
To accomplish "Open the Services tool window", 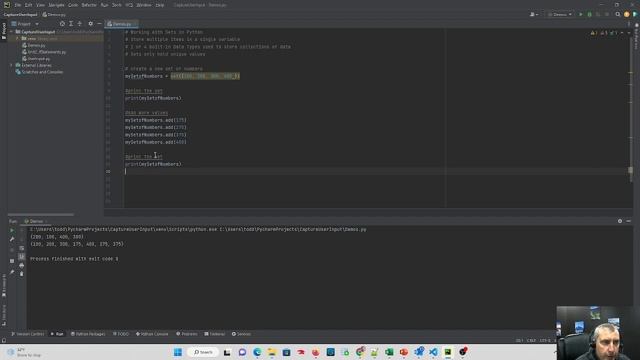I will (x=241, y=334).
